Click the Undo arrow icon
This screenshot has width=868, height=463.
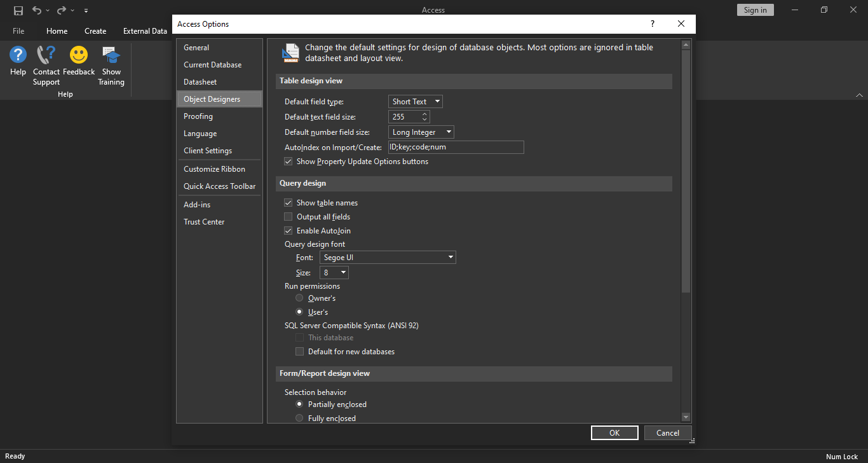[37, 10]
